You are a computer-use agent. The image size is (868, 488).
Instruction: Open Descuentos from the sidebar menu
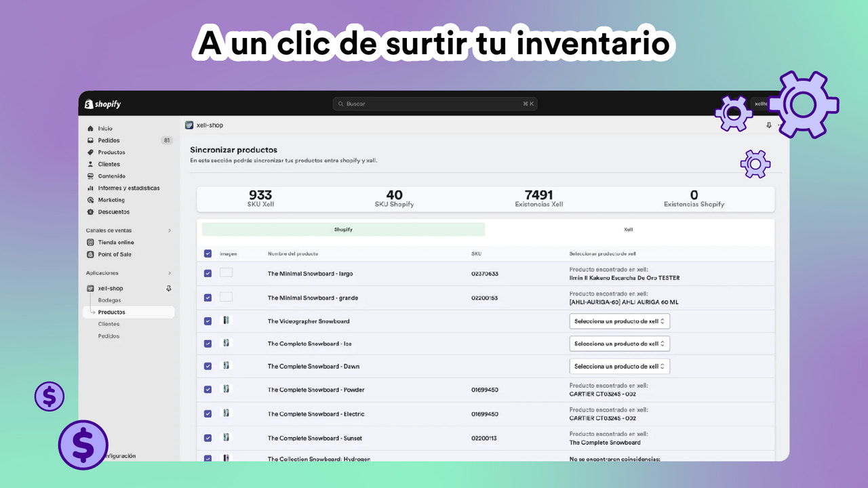[114, 212]
